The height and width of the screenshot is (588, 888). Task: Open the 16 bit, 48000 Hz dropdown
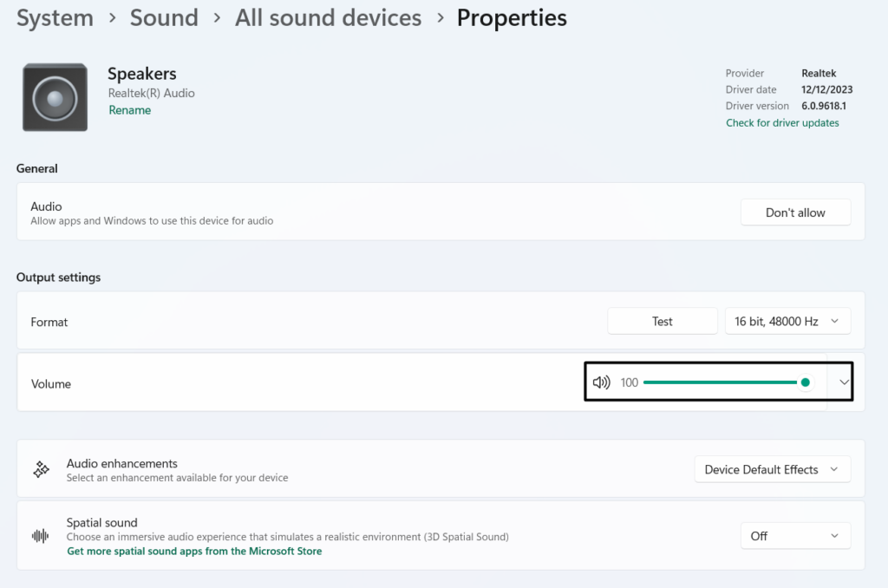coord(787,322)
